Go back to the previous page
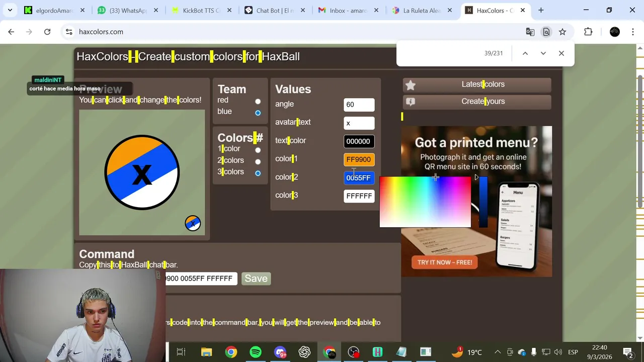The width and height of the screenshot is (644, 362). pyautogui.click(x=11, y=32)
